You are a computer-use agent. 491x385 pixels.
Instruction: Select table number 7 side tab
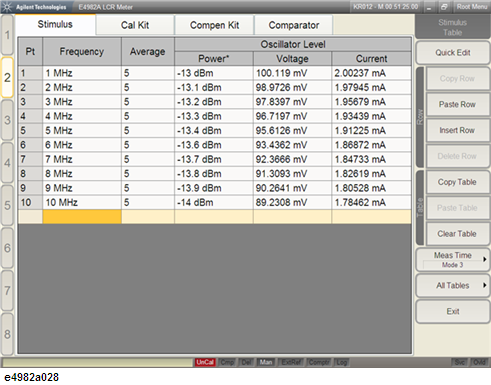tap(7, 291)
